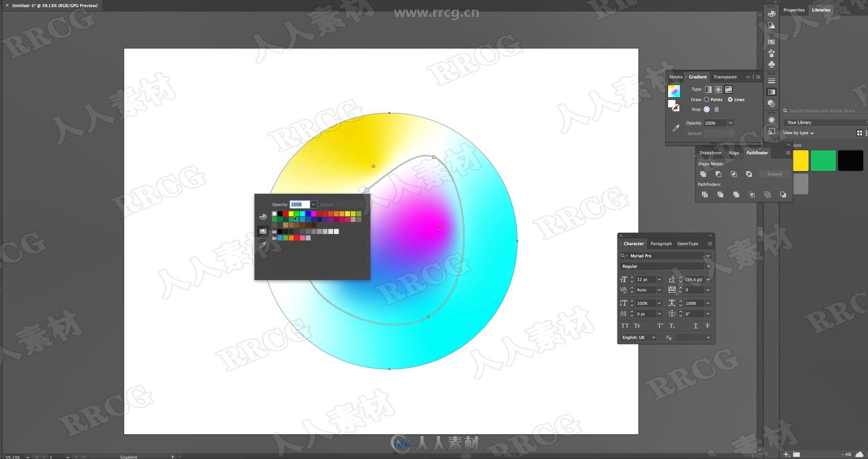Click the Minus Front shape mode icon

coord(718,174)
